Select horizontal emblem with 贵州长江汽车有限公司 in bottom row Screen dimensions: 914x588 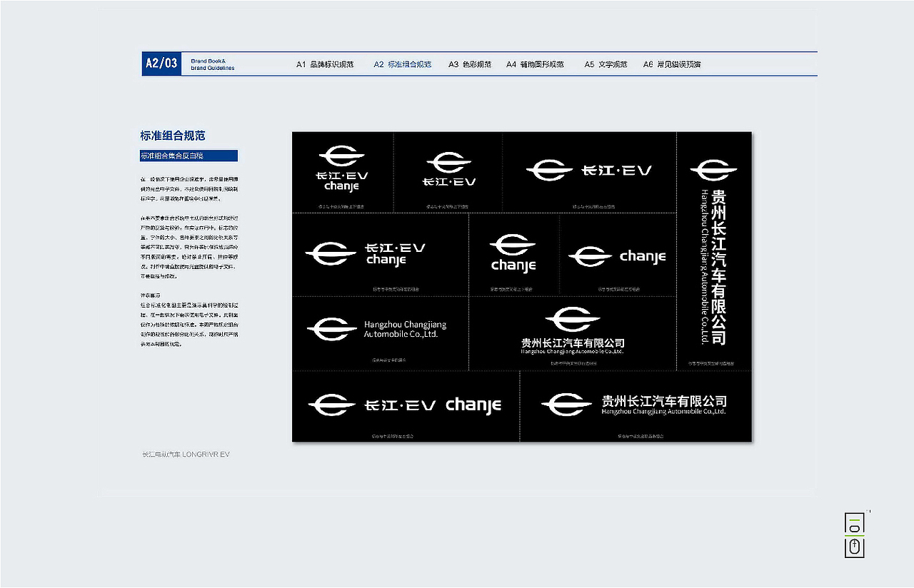(634, 405)
